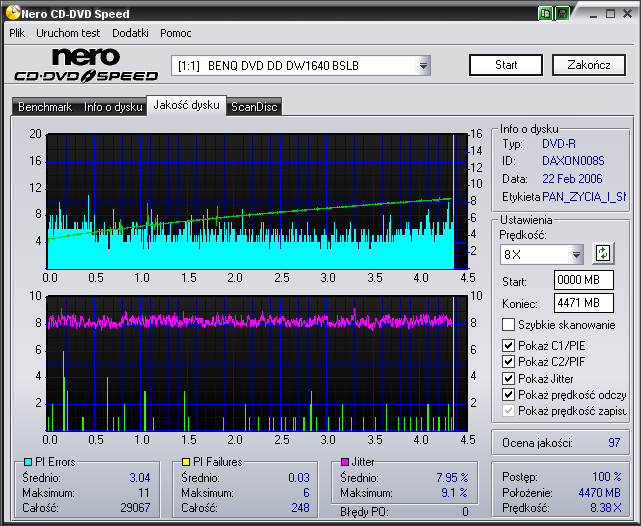Open the 8X speed dropdown
The height and width of the screenshot is (526, 641).
click(x=576, y=255)
